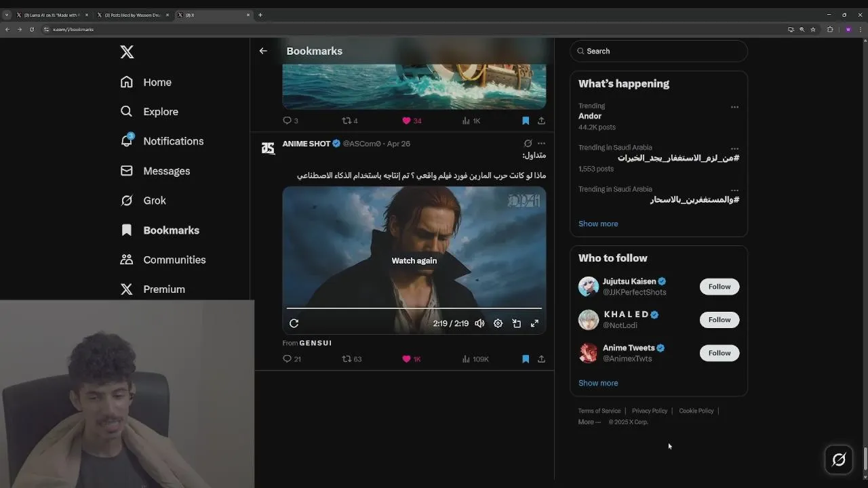
Task: Enter fullscreen for the video
Action: 534,323
